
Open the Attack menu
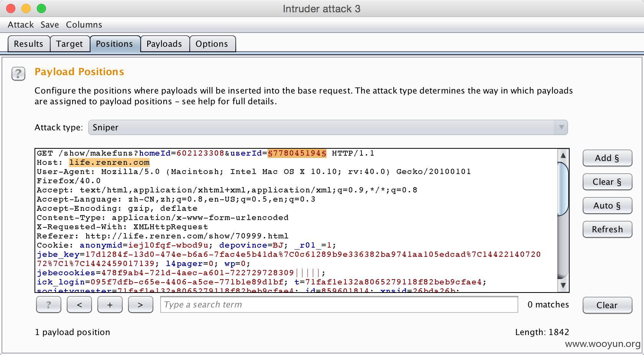pyautogui.click(x=21, y=25)
